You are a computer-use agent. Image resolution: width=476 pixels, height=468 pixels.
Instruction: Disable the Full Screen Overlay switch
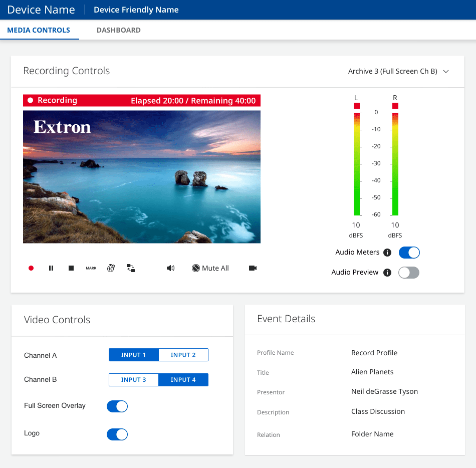(117, 406)
